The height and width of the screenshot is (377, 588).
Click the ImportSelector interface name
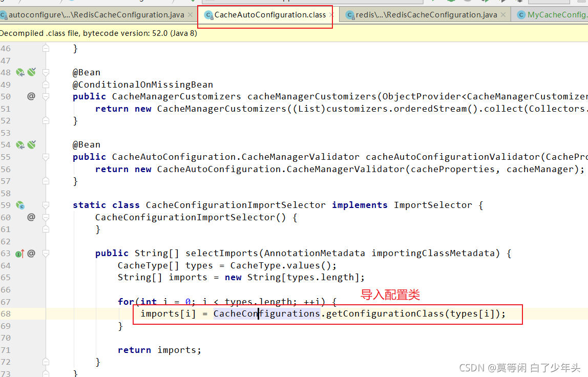[x=433, y=205]
